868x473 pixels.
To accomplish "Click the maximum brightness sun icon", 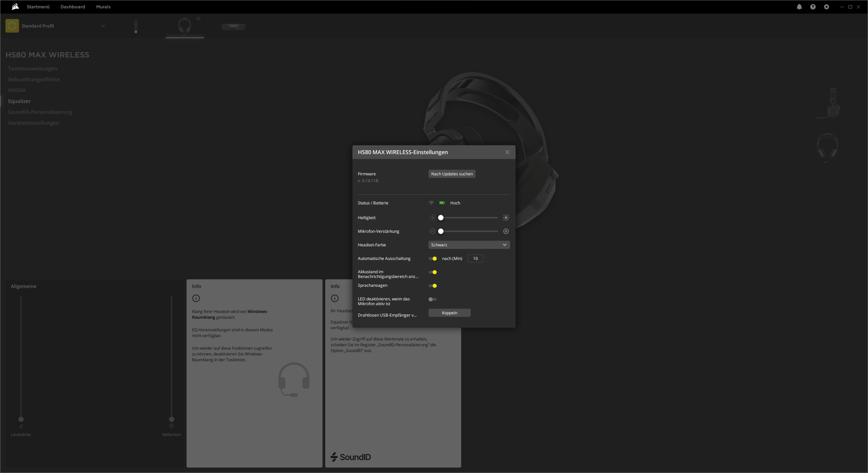I will 506,217.
